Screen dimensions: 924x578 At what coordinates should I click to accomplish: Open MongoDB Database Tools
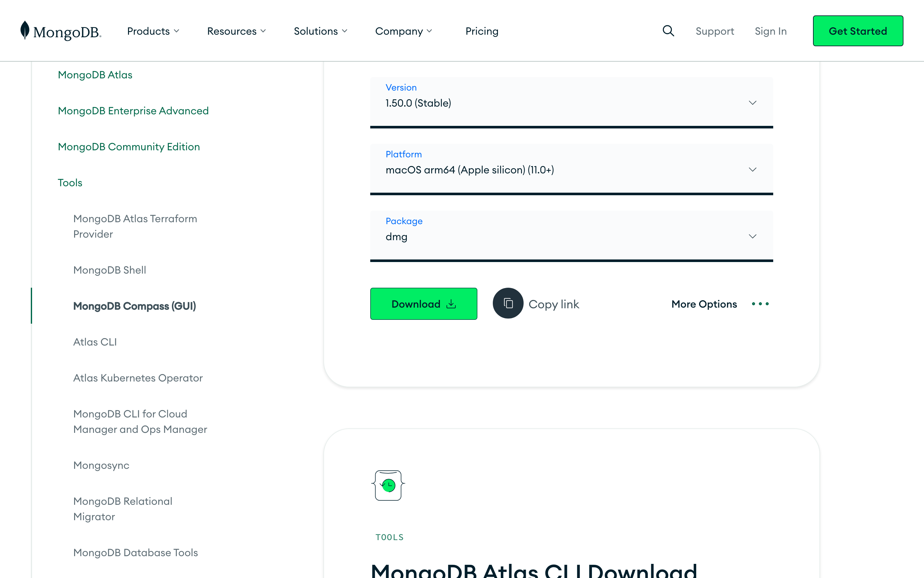(135, 552)
